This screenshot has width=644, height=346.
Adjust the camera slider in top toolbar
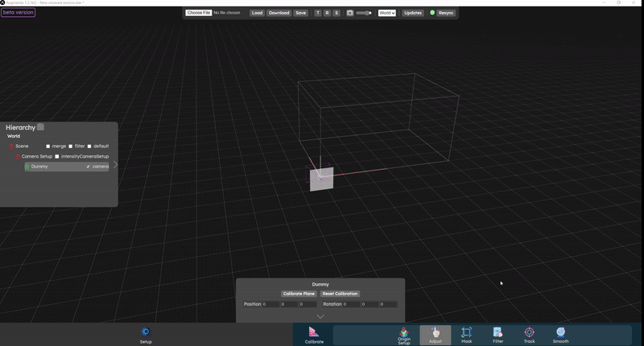coord(364,13)
